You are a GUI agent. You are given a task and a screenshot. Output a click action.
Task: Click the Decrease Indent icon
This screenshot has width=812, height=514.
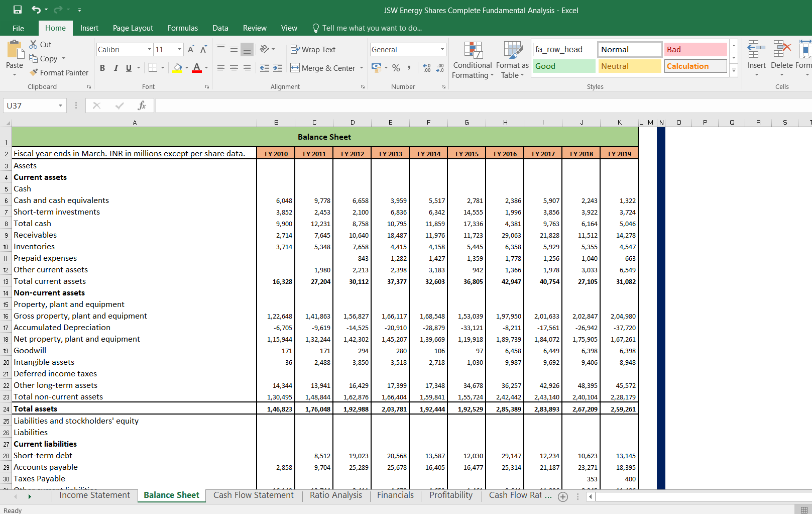(x=265, y=68)
